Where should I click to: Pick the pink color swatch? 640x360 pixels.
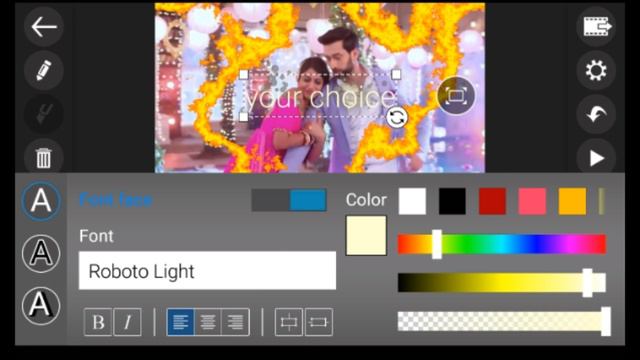coord(532,201)
